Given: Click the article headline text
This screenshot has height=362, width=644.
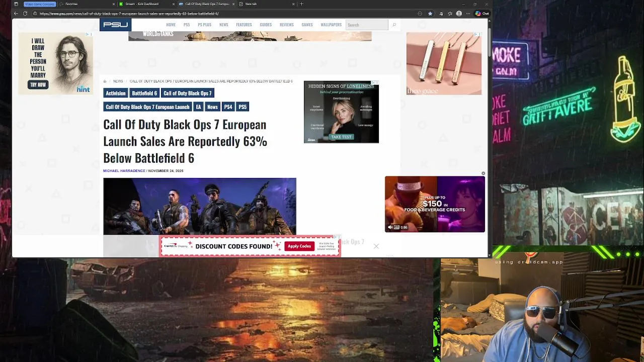Looking at the screenshot, I should 185,141.
